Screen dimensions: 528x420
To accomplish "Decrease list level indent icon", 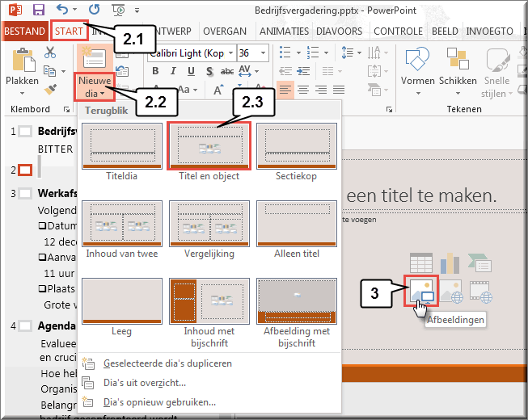I will point(285,71).
